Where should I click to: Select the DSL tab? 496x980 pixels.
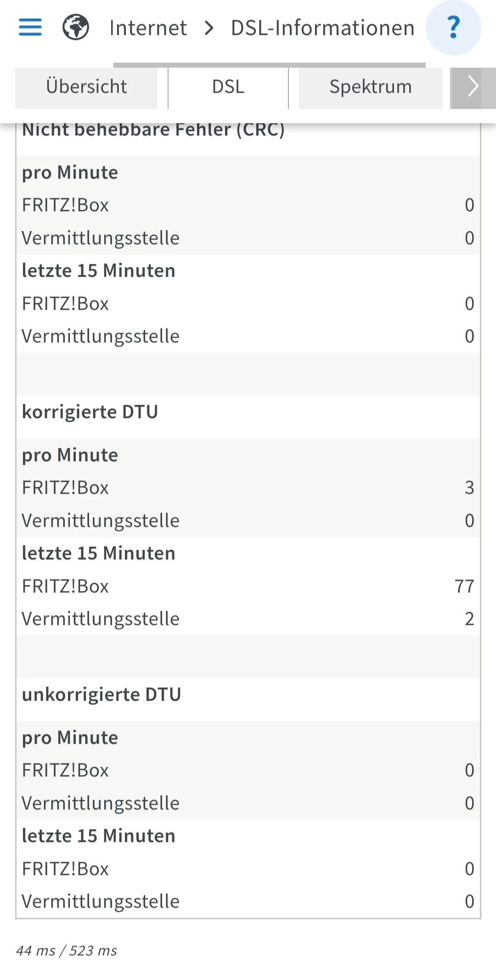(x=228, y=87)
